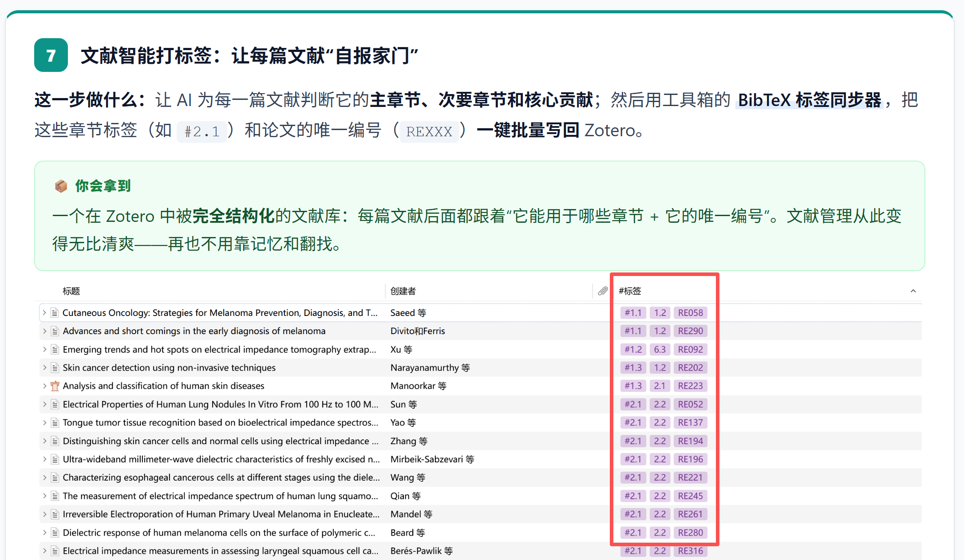Click the attachment paperclip column icon
The width and height of the screenshot is (964, 560).
click(602, 291)
